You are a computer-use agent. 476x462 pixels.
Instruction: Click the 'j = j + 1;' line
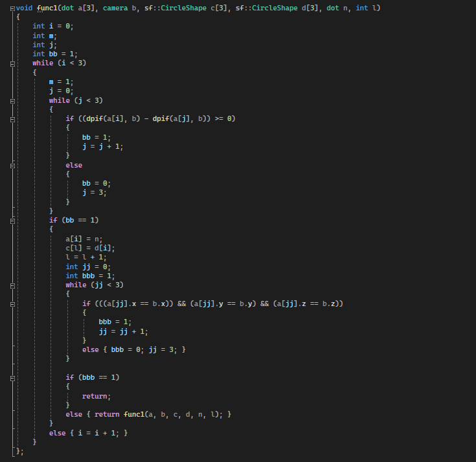[x=102, y=147]
